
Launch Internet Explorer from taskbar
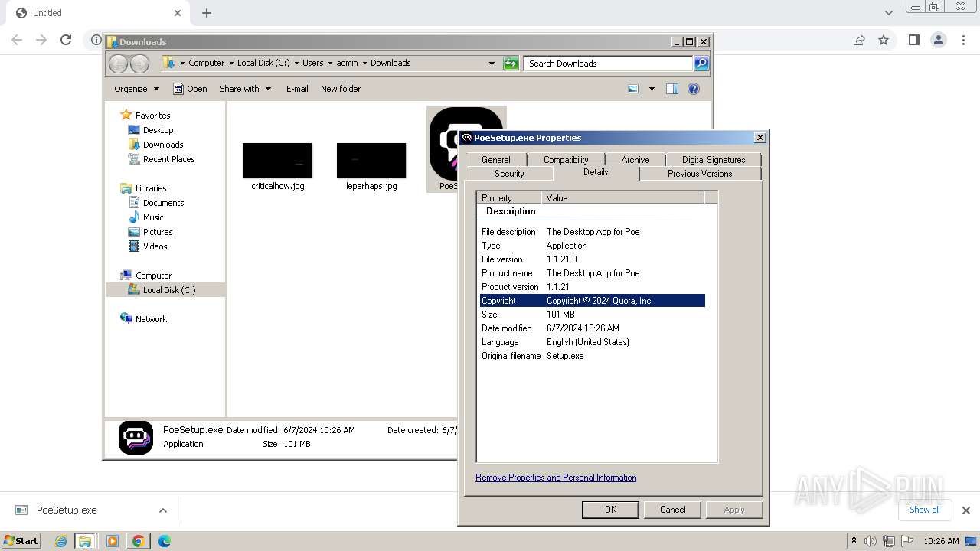click(x=60, y=541)
